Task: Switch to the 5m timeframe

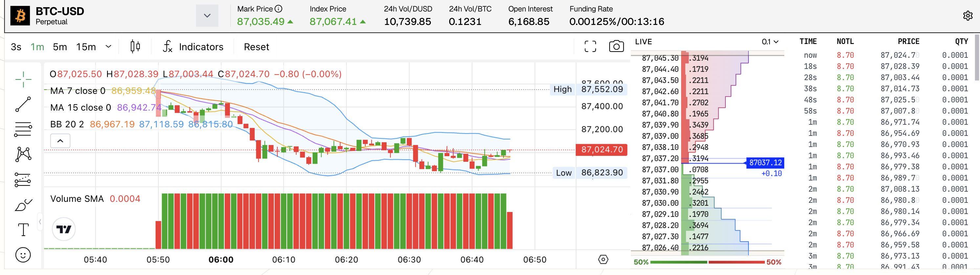Action: click(x=60, y=47)
